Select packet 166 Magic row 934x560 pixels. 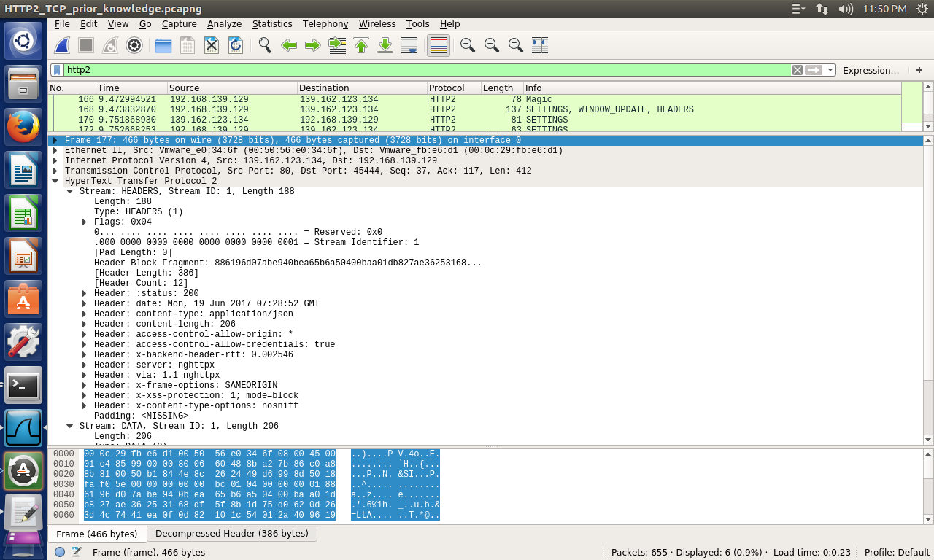[x=475, y=99]
